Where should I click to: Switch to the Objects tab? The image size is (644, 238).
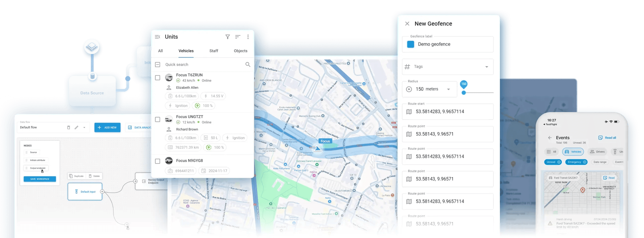(241, 51)
